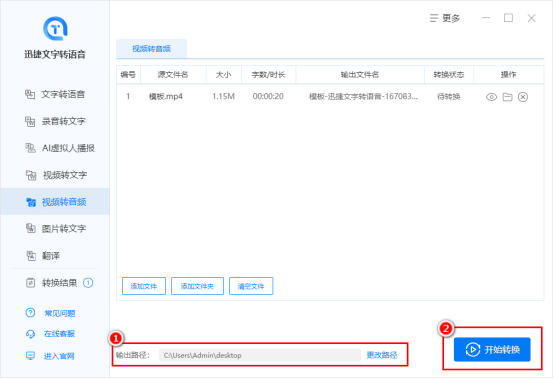Click the 1.15M size cell
The height and width of the screenshot is (379, 554).
click(x=223, y=96)
